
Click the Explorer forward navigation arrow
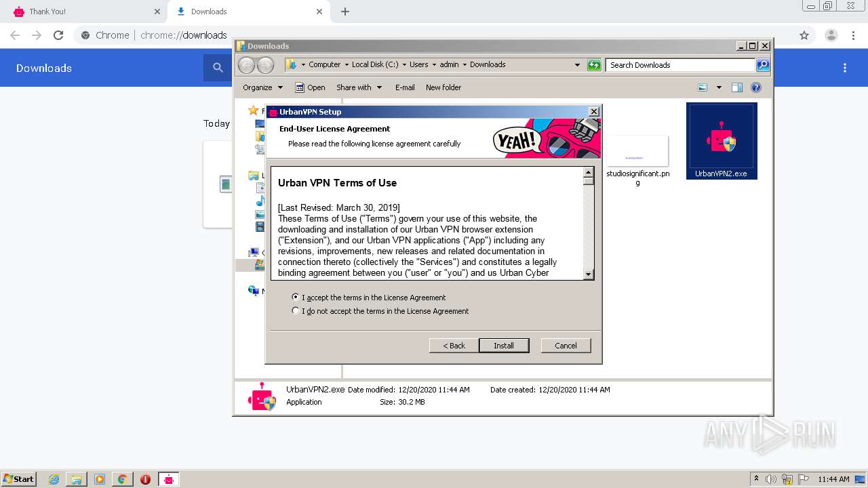[266, 65]
